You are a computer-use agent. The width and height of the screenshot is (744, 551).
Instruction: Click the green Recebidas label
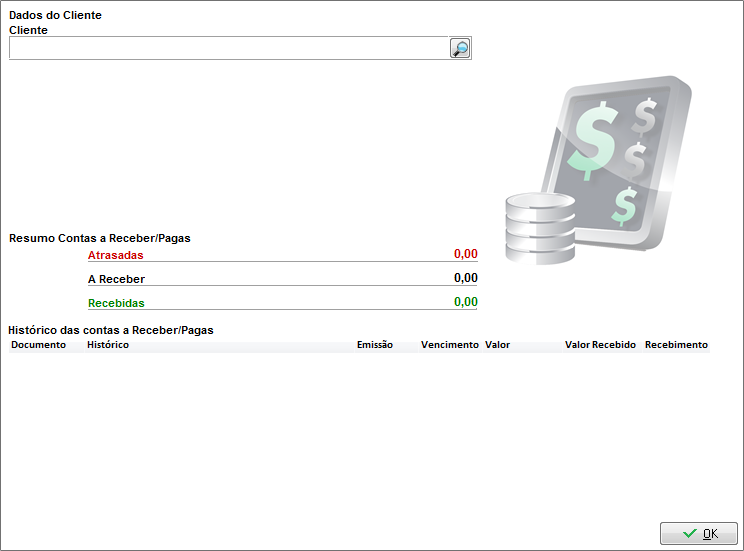tap(116, 303)
